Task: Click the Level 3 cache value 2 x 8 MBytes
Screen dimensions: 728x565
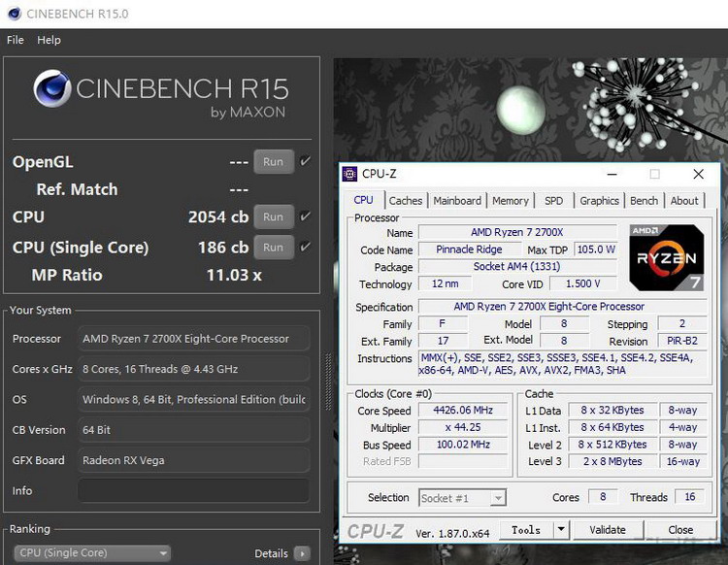Action: 612,461
